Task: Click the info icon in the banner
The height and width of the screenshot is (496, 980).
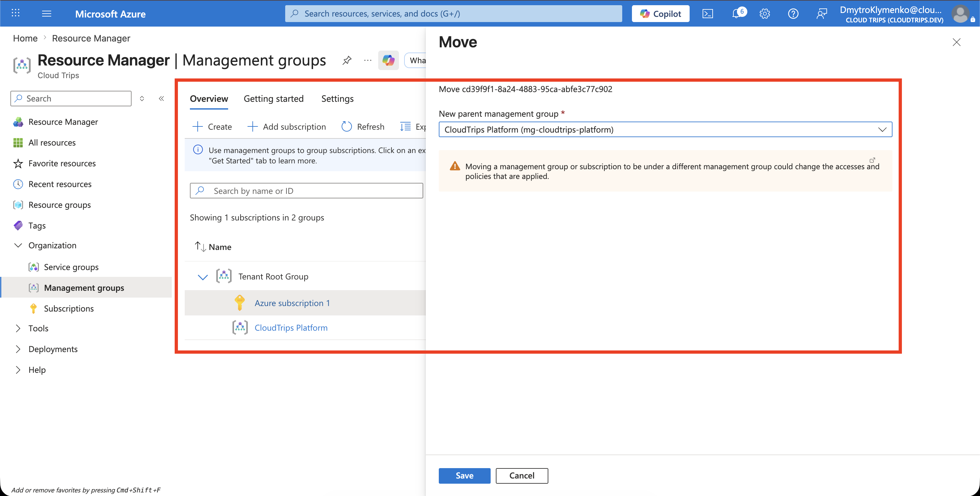Action: [x=198, y=150]
